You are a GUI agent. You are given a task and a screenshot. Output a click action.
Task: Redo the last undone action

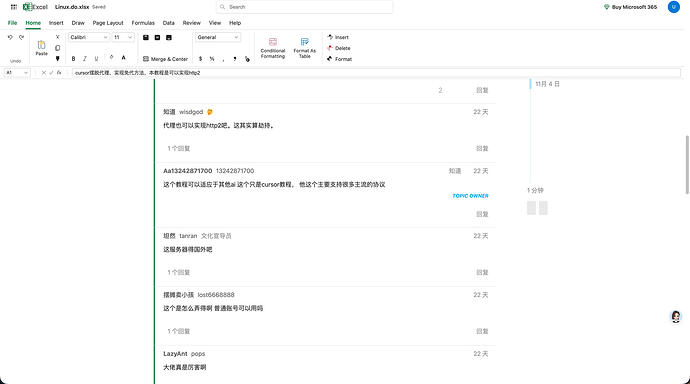pyautogui.click(x=21, y=37)
